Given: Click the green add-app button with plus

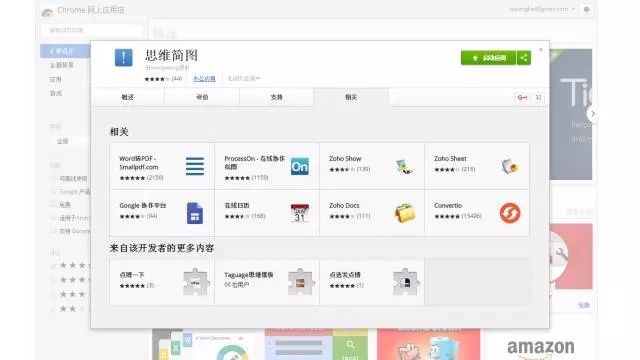Looking at the screenshot, I should click(489, 58).
